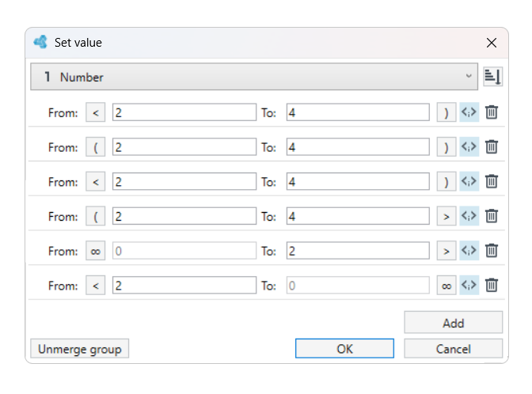
Task: Click the To field of the second row
Action: [x=358, y=147]
